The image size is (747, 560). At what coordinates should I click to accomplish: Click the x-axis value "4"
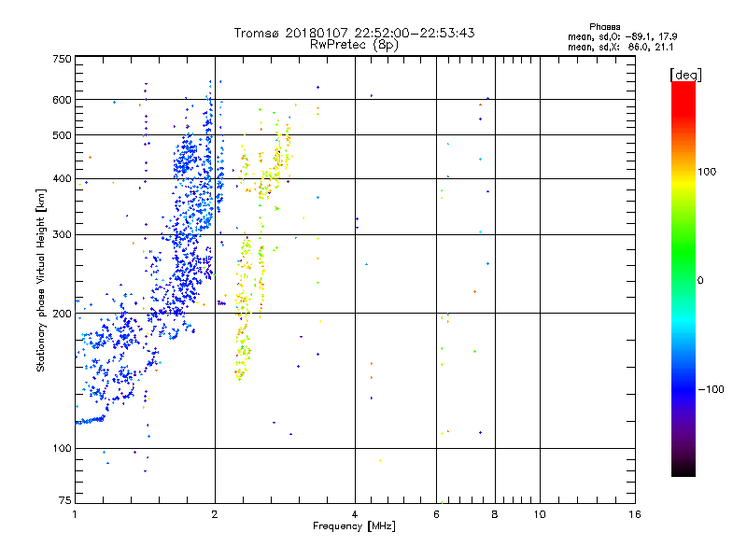coord(355,514)
